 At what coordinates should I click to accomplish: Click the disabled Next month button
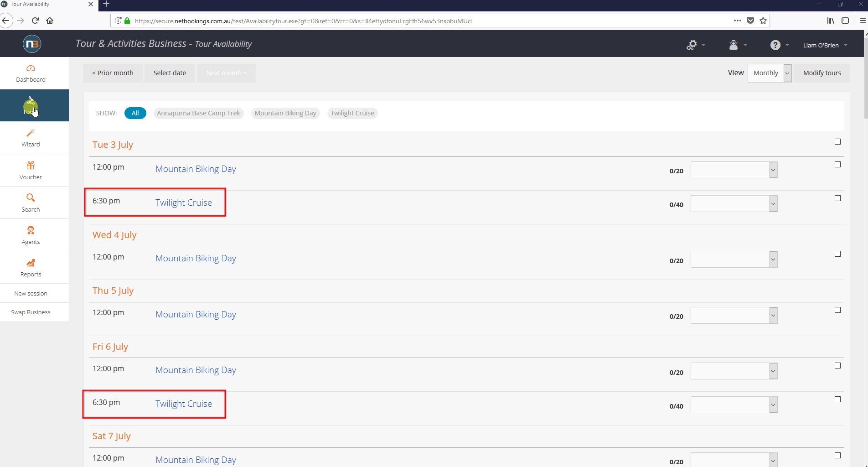click(x=226, y=73)
